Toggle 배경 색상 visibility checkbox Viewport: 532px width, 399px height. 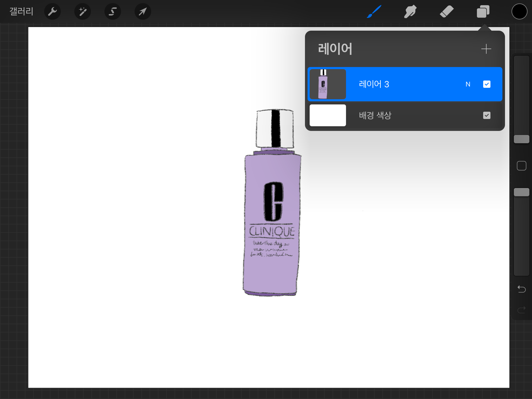487,115
